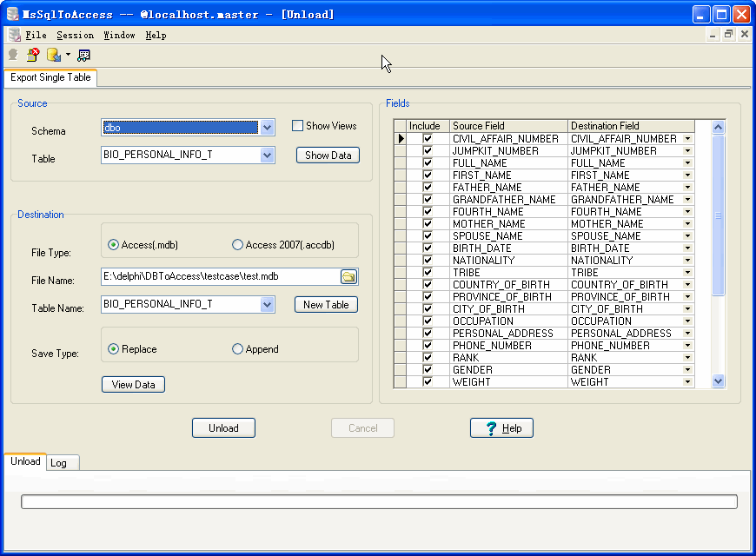Image resolution: width=756 pixels, height=556 pixels.
Task: Expand the destination Table Name dropdown
Action: coord(267,305)
